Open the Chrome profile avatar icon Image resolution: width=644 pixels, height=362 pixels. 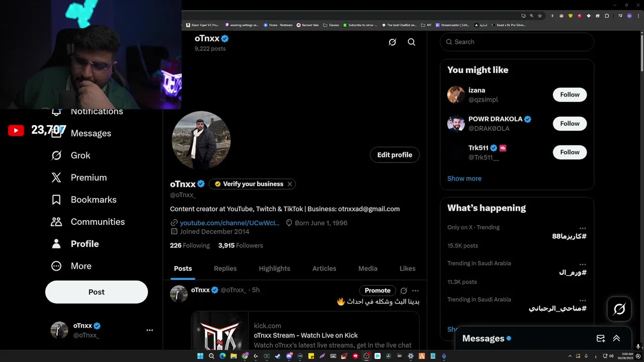click(629, 16)
